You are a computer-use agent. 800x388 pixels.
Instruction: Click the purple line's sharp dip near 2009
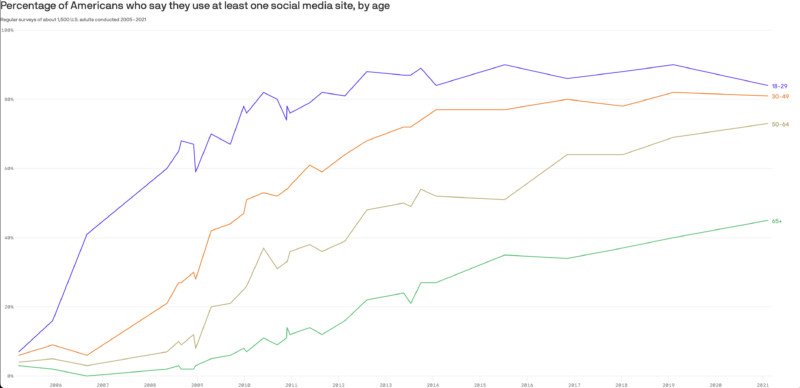coord(195,172)
